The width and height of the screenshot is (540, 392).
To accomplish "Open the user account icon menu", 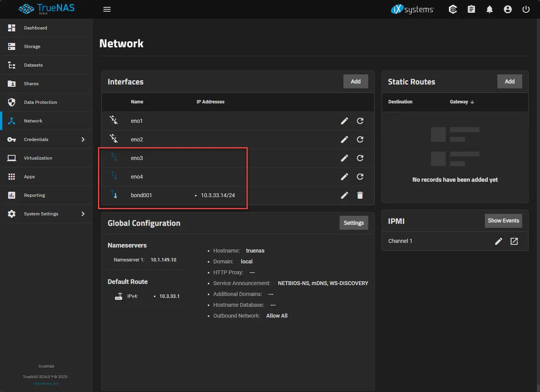I will (x=508, y=9).
